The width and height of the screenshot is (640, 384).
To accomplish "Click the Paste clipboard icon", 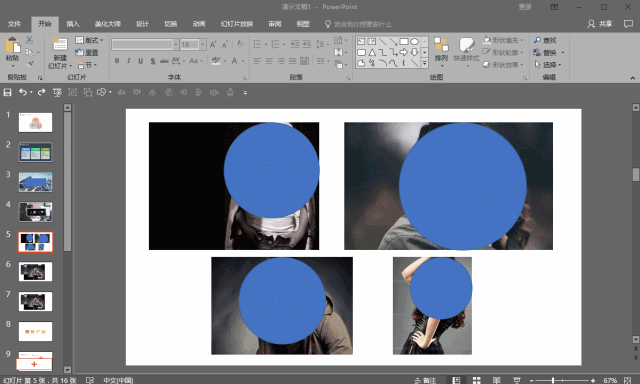I will point(13,45).
